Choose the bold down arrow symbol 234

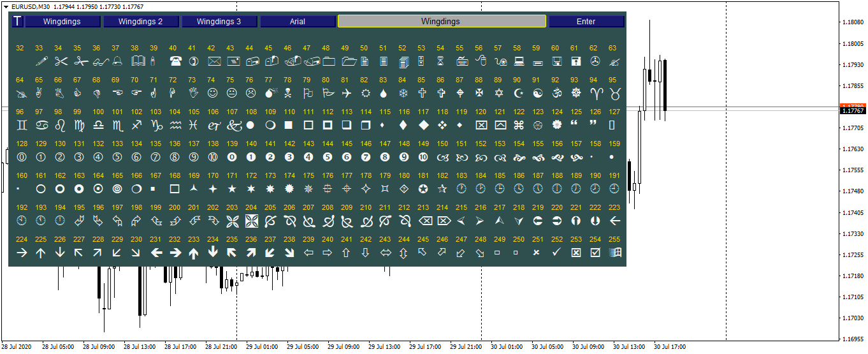click(x=213, y=253)
